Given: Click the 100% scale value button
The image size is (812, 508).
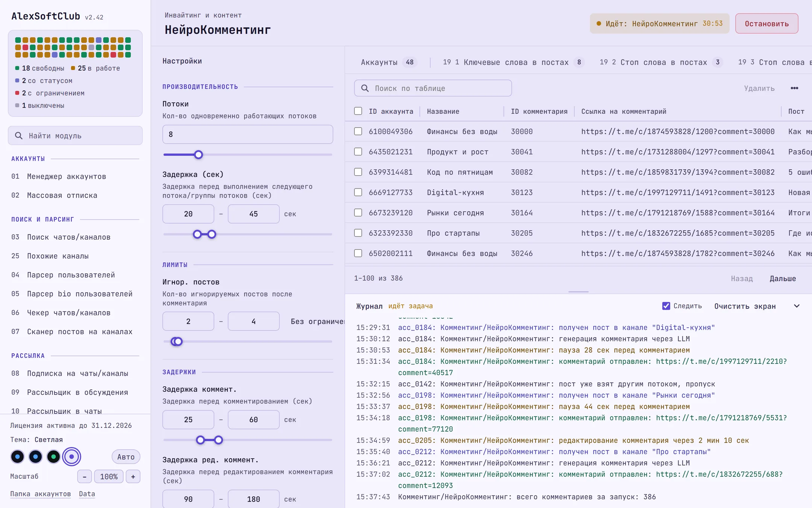Looking at the screenshot, I should click(109, 476).
